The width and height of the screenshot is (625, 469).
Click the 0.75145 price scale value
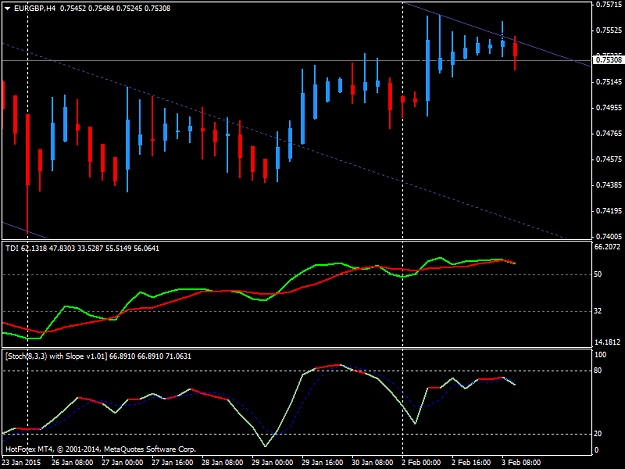609,82
